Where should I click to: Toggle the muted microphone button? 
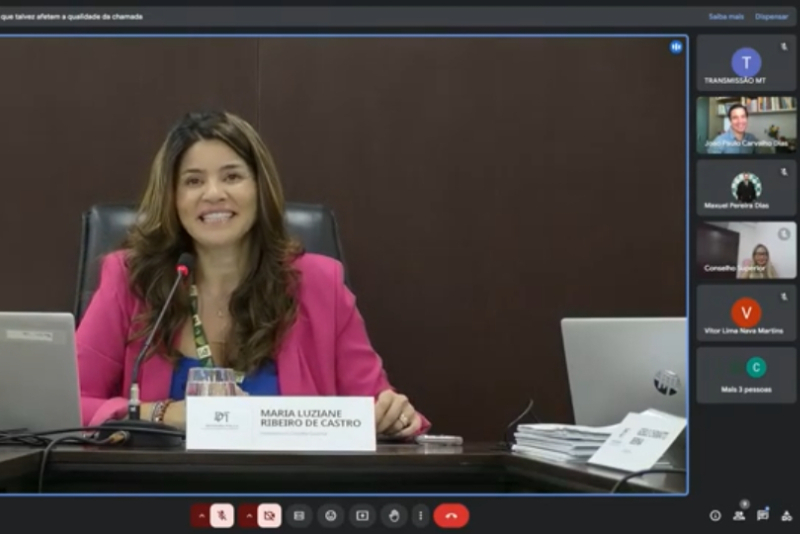coord(222,515)
